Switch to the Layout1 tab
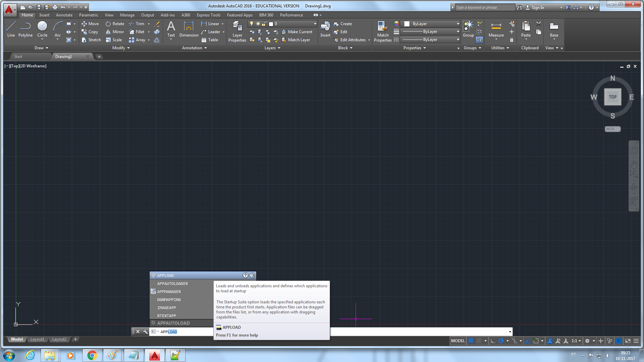The image size is (644, 362). (x=37, y=339)
